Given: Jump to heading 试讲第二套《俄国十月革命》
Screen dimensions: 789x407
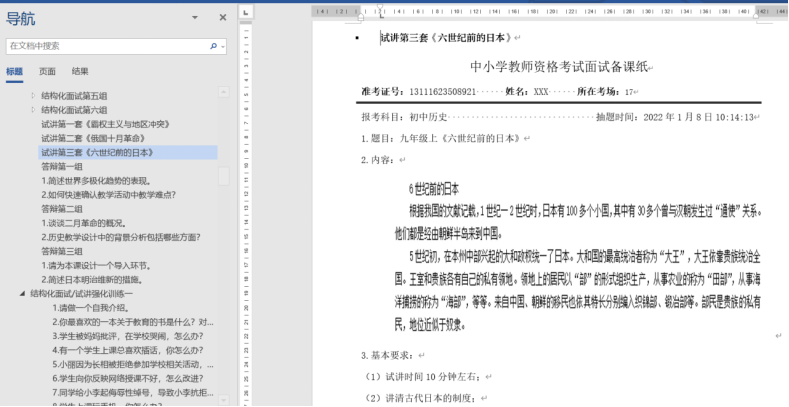Looking at the screenshot, I should pos(92,138).
